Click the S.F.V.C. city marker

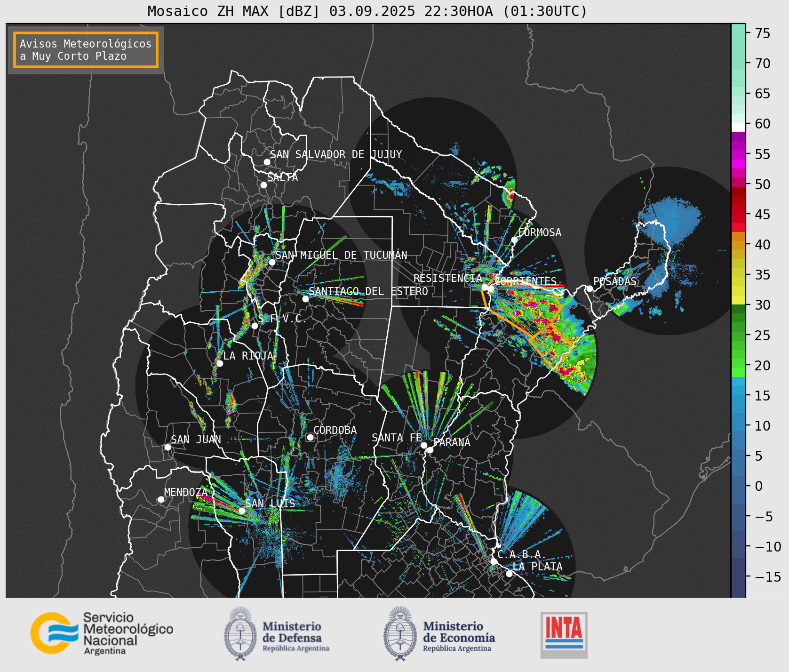255,326
